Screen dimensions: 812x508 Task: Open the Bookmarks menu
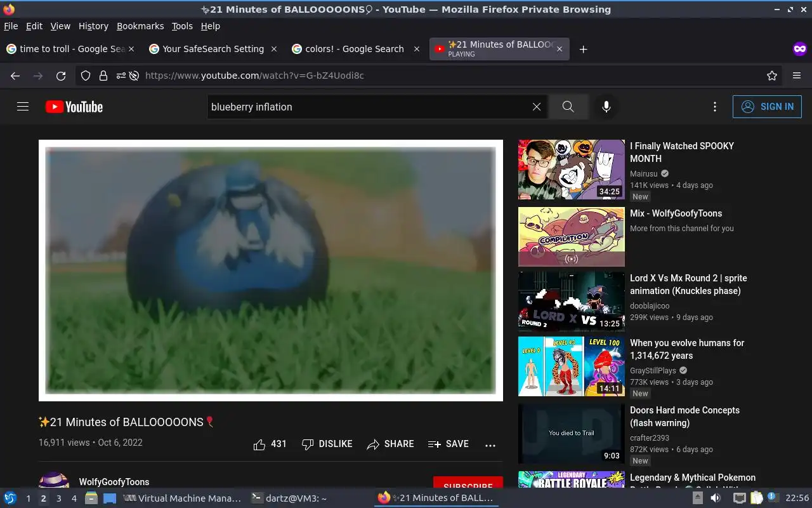140,26
